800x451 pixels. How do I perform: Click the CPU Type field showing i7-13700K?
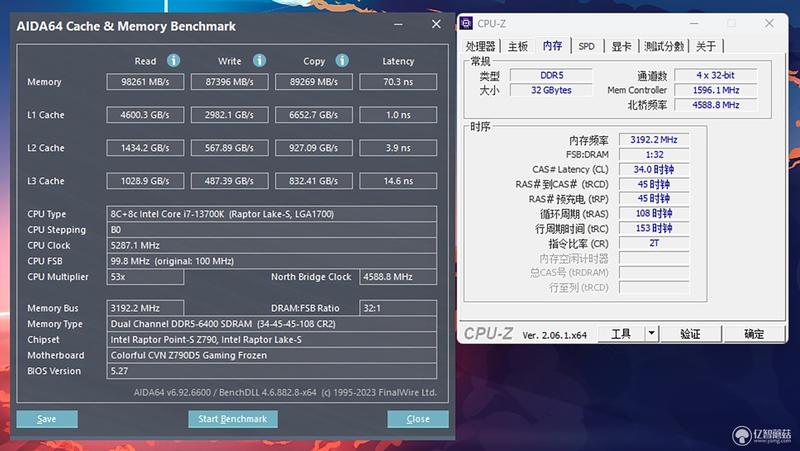(271, 214)
